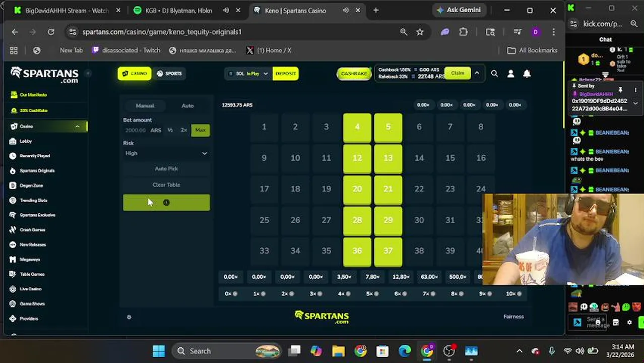Switch to the Manual tab
This screenshot has width=644, height=363.
[x=145, y=106]
